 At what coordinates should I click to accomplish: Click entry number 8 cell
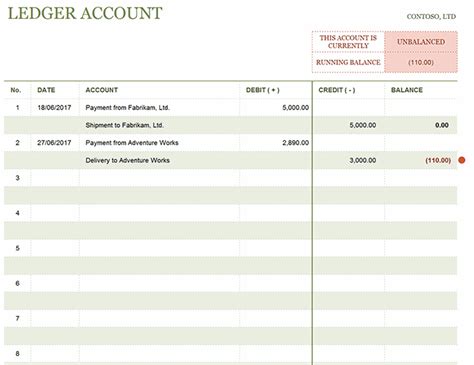pyautogui.click(x=17, y=354)
